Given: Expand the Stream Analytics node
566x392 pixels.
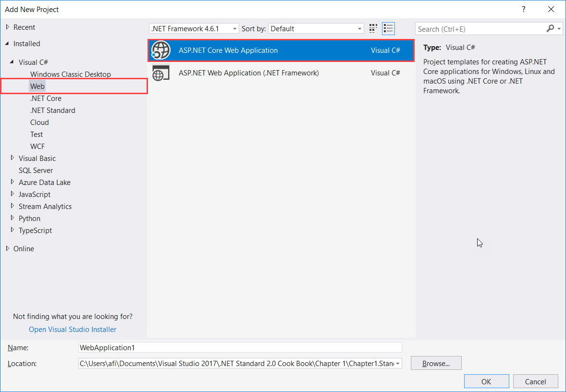Looking at the screenshot, I should (x=12, y=206).
